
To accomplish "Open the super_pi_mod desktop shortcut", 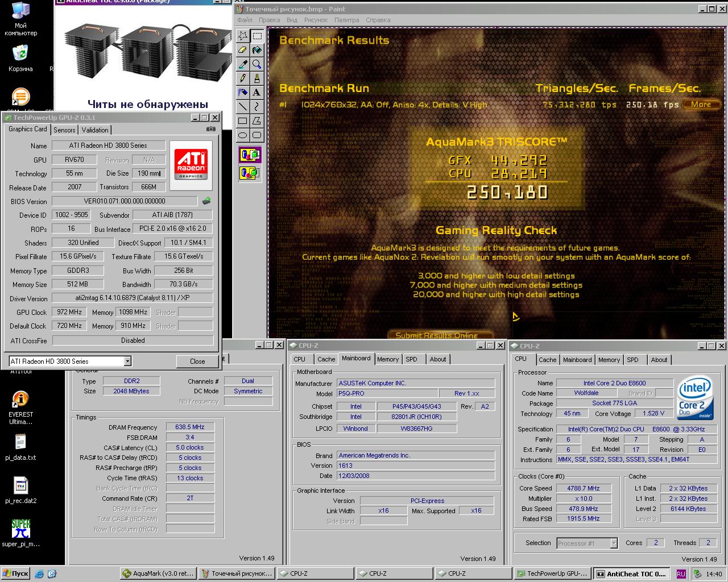I will tap(20, 533).
